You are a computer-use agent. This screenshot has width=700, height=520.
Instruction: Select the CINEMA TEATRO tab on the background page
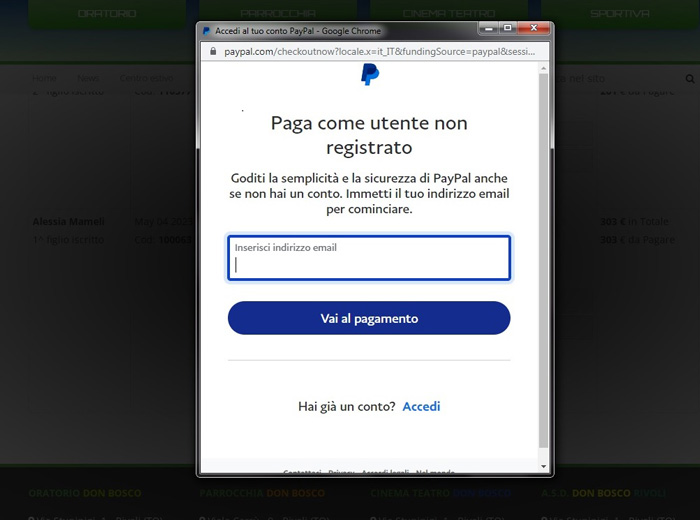[x=449, y=14]
